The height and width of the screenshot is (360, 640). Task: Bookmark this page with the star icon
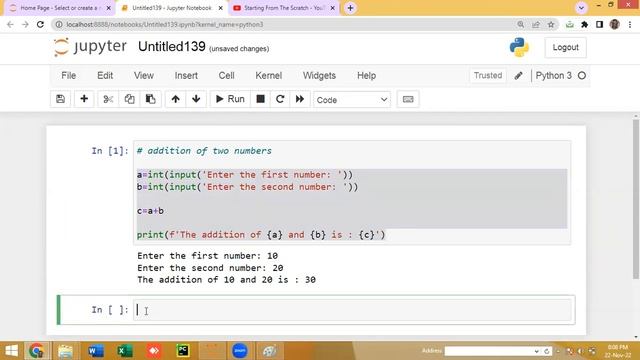551,24
